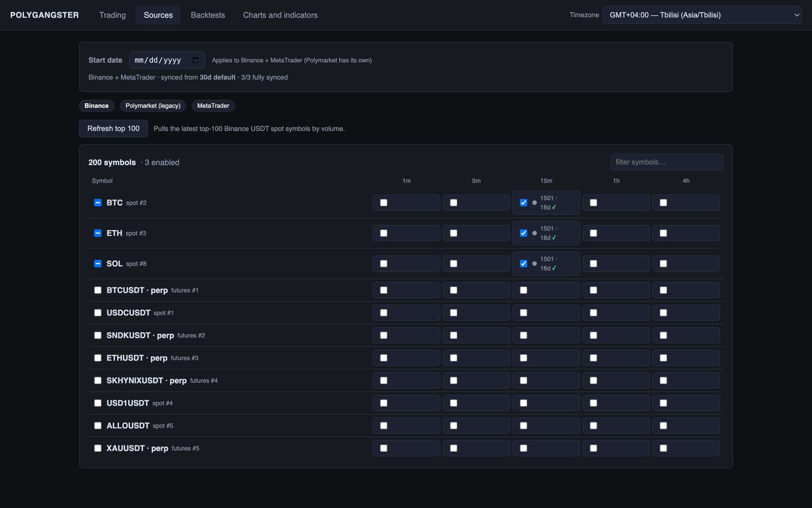The image size is (812, 508).
Task: Go to the Backtests tab
Action: click(x=208, y=15)
